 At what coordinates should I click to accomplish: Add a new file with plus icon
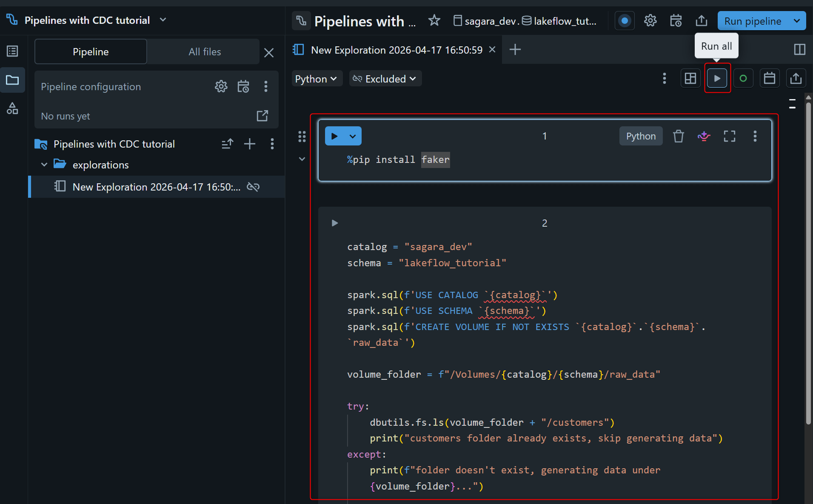click(250, 144)
